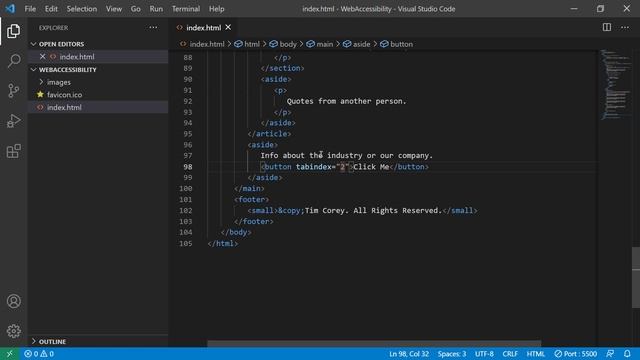Open editor More Actions ellipsis
The height and width of the screenshot is (360, 640).
pyautogui.click(x=625, y=27)
